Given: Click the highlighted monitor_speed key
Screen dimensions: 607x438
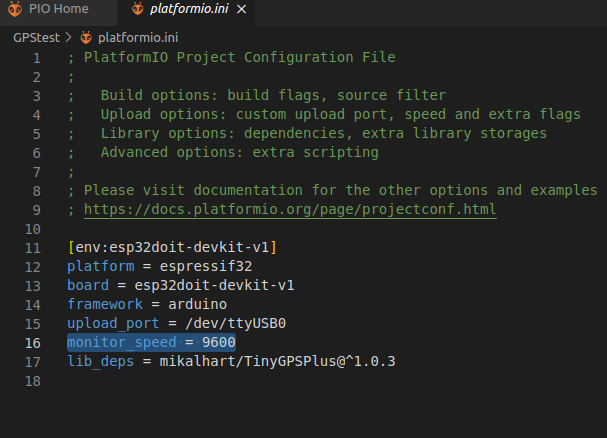Looking at the screenshot, I should [x=122, y=342].
